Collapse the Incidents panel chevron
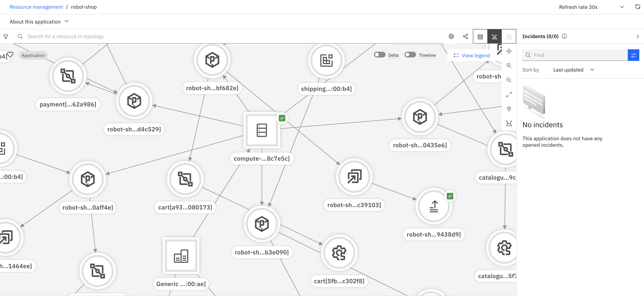644x296 pixels. click(638, 37)
